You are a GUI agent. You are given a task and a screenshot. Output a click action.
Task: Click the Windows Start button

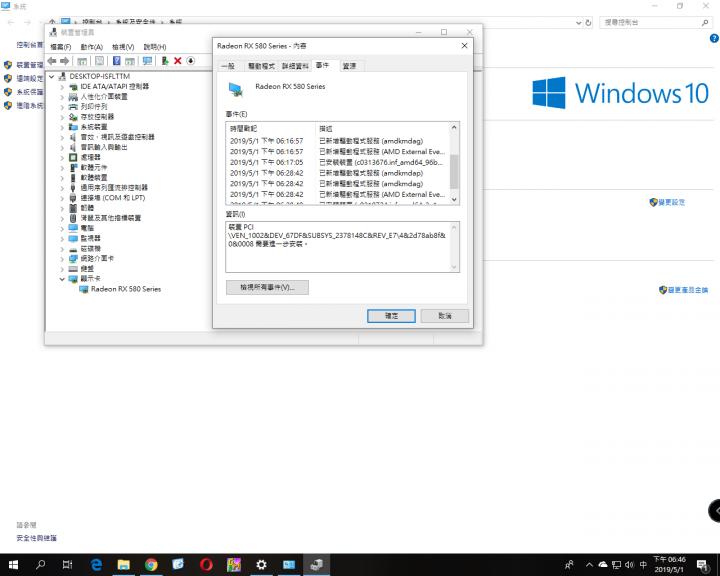(x=13, y=565)
